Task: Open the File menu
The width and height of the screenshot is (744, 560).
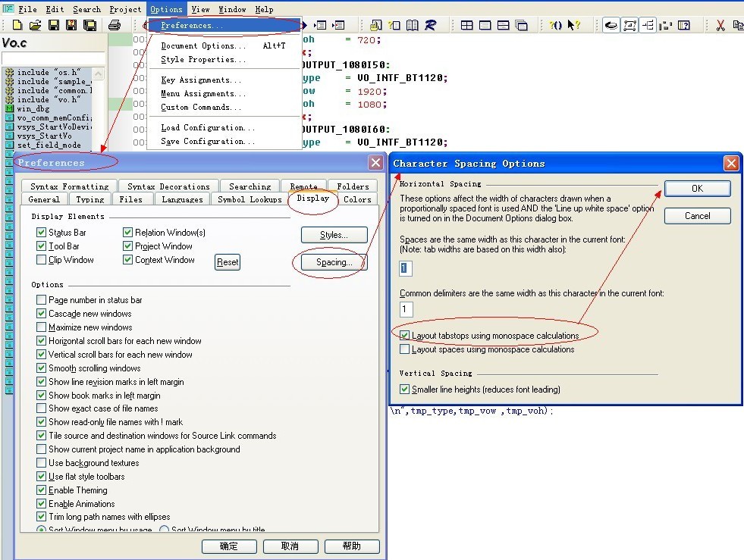Action: tap(27, 10)
